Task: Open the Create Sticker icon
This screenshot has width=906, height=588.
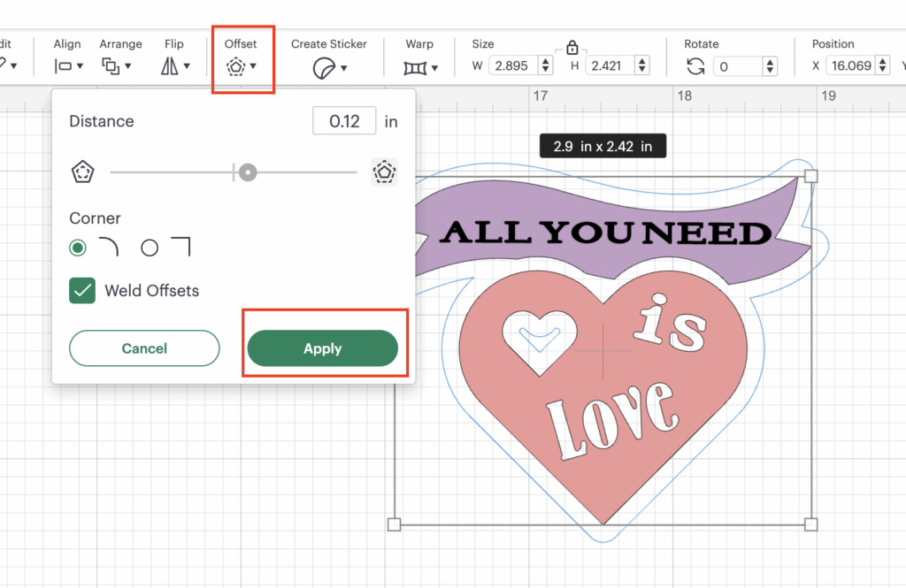Action: 323,67
